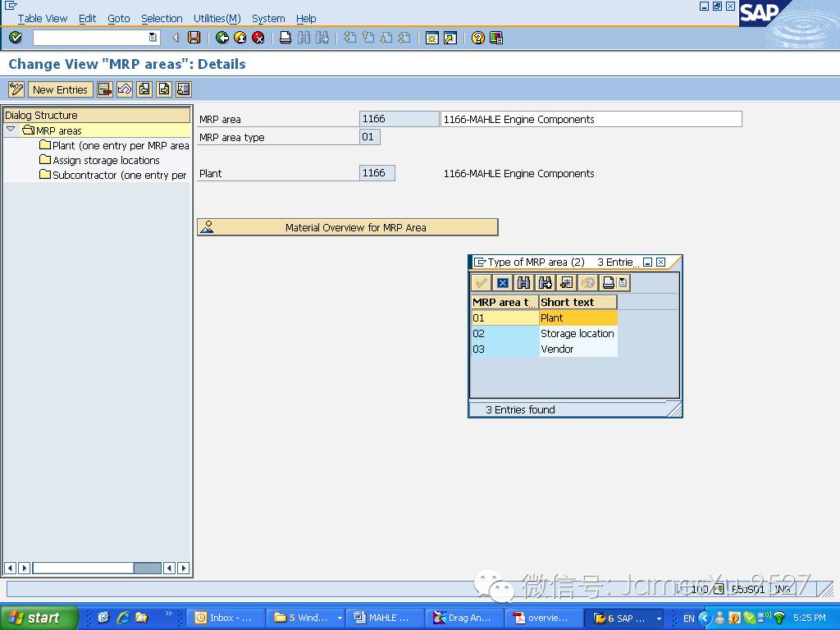Viewport: 840px width, 630px height.
Task: Click the Copy checkmark in popup toolbar
Action: [481, 282]
